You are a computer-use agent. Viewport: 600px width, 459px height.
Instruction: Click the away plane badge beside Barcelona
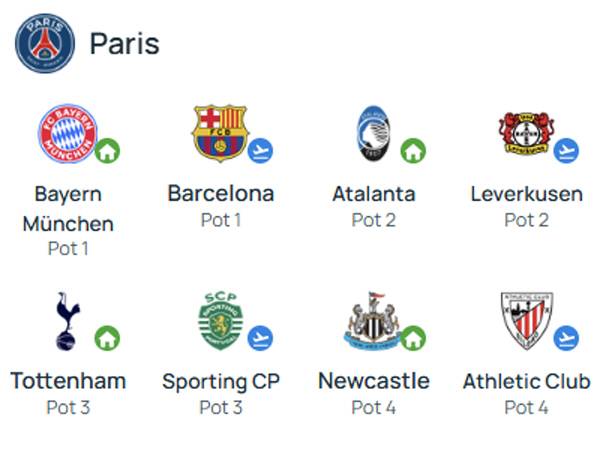click(x=261, y=151)
